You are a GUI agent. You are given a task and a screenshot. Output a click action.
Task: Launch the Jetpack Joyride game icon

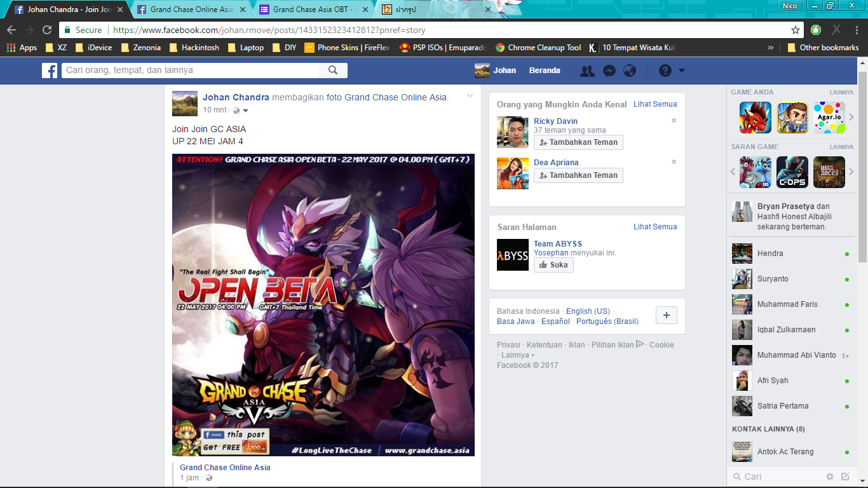click(x=792, y=118)
